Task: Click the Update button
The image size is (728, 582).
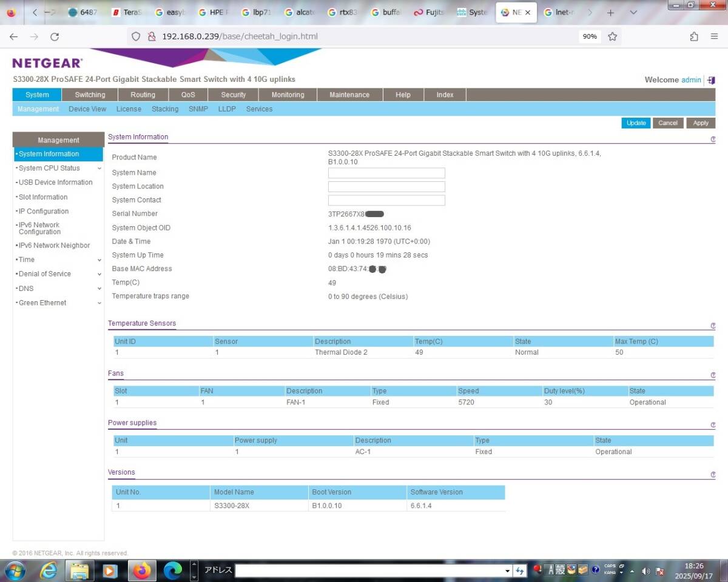Action: click(636, 123)
